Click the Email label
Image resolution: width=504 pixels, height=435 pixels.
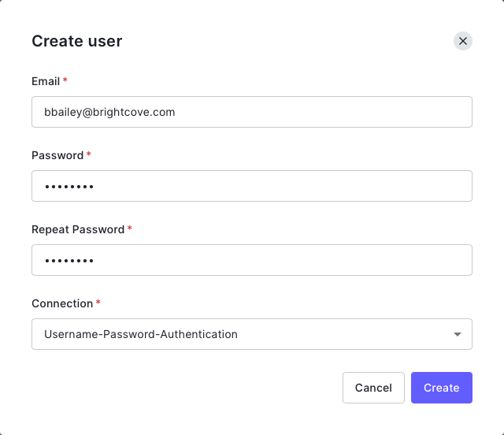pos(46,81)
